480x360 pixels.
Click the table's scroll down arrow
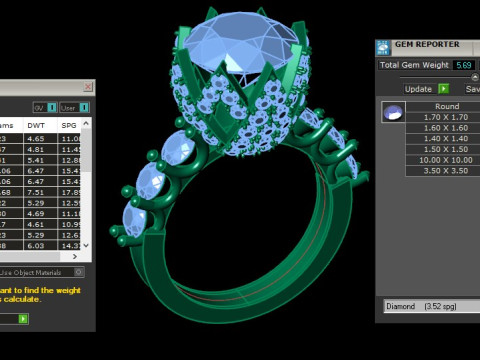[86, 245]
